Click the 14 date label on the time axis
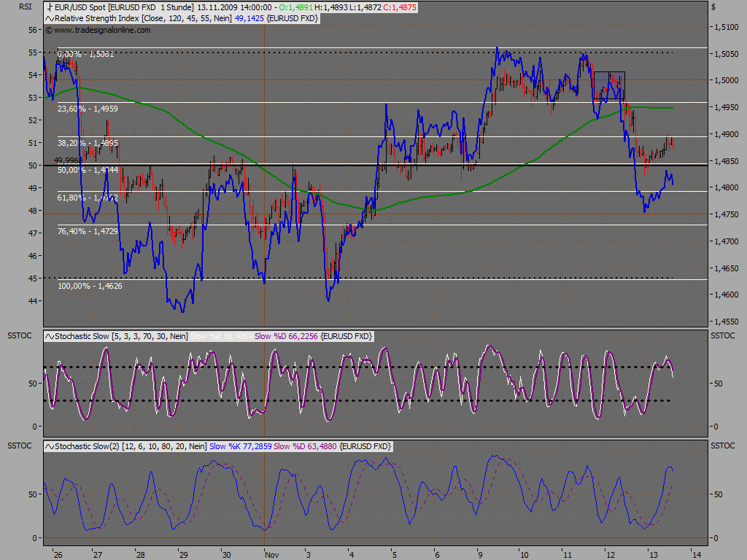The width and height of the screenshot is (747, 560). tap(697, 555)
